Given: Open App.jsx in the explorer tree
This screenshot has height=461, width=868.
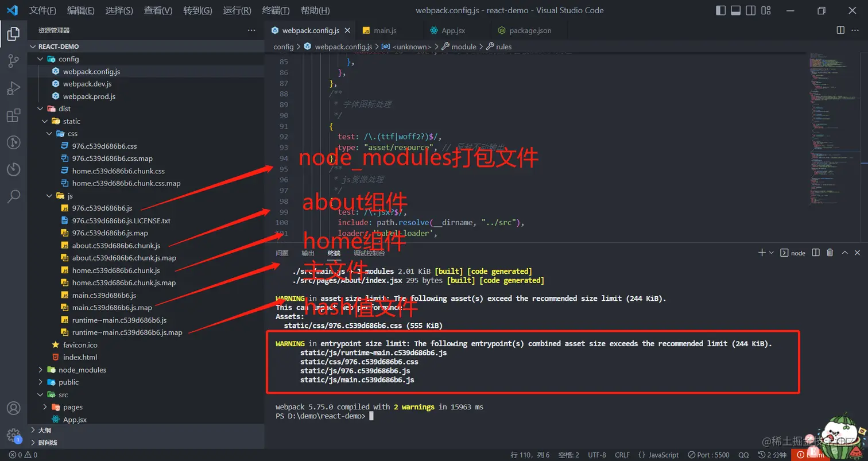Looking at the screenshot, I should click(x=75, y=420).
